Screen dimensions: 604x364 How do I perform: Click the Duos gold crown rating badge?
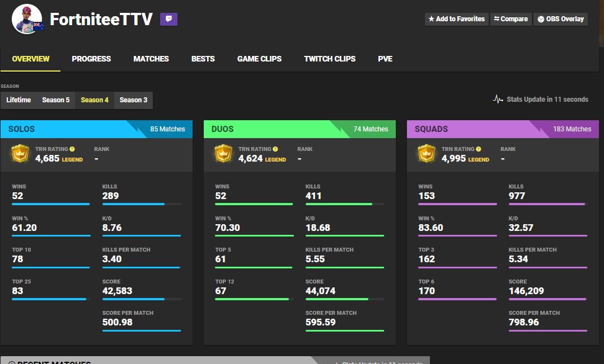click(x=223, y=154)
